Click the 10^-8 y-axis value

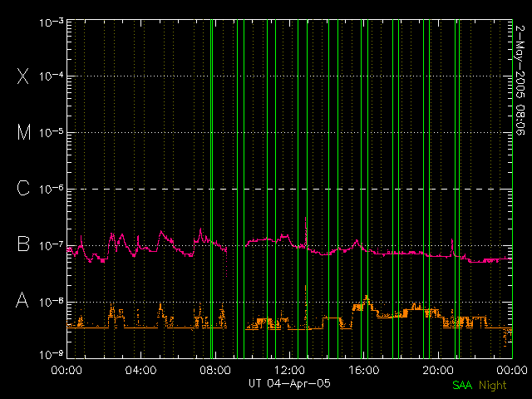tap(52, 302)
